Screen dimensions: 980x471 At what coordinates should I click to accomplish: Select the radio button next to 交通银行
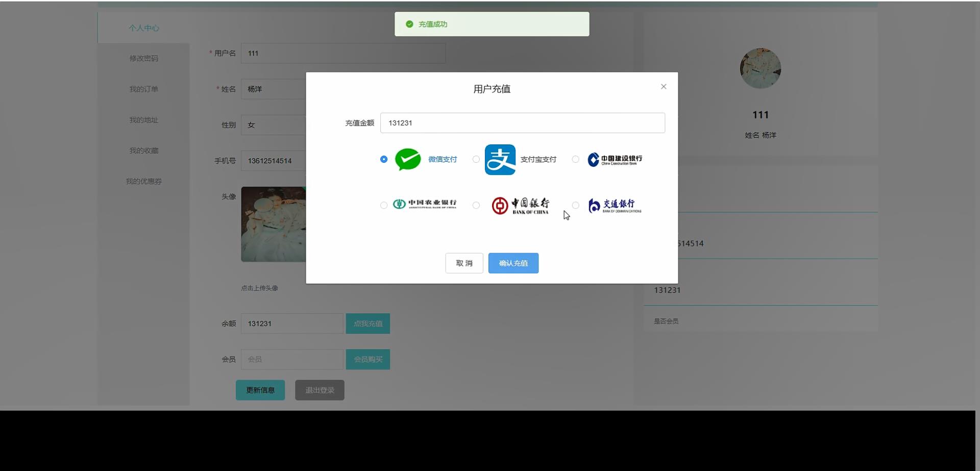(576, 205)
